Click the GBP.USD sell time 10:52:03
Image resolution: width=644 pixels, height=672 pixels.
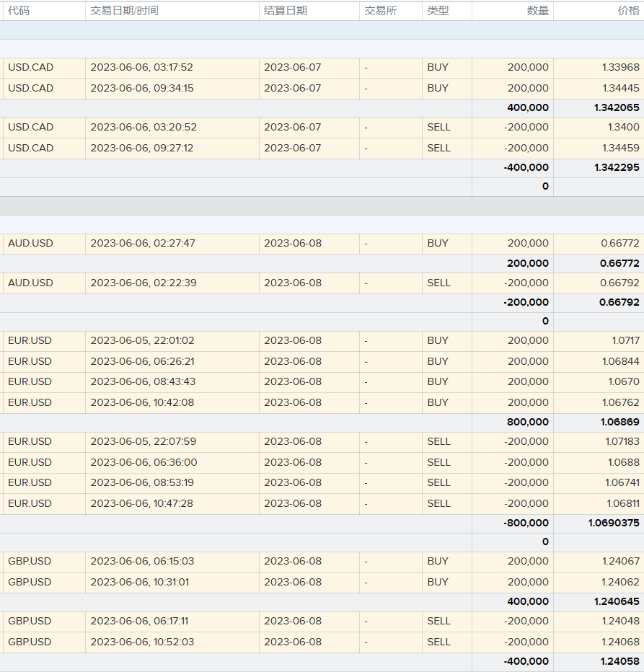(142, 642)
